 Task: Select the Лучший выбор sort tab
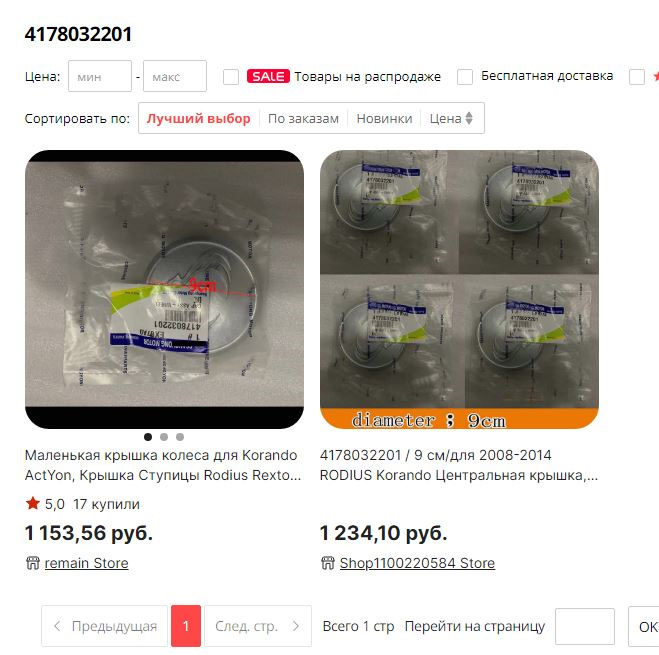(x=198, y=119)
